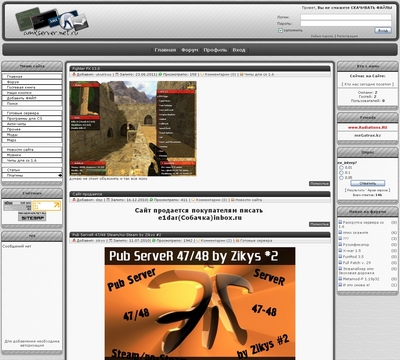Open the www.Radiations.RU friend link
The image size is (400, 360).
[x=368, y=127]
